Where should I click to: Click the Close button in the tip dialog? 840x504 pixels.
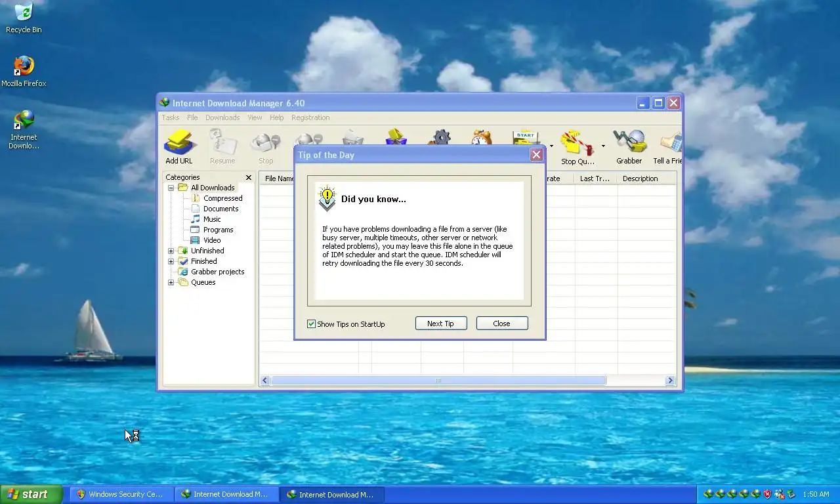(x=502, y=324)
